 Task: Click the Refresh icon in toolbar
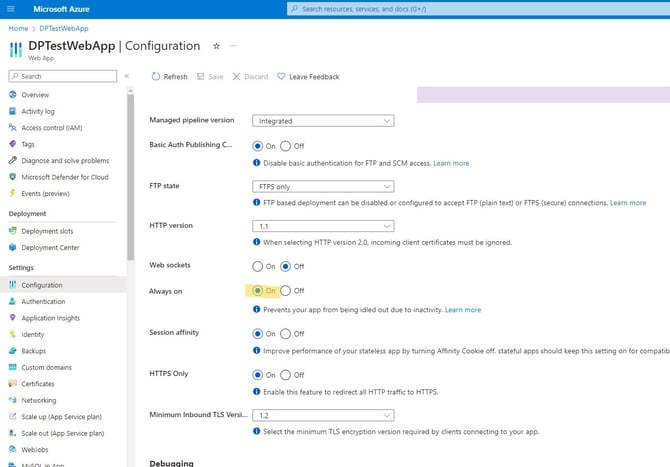tap(156, 77)
